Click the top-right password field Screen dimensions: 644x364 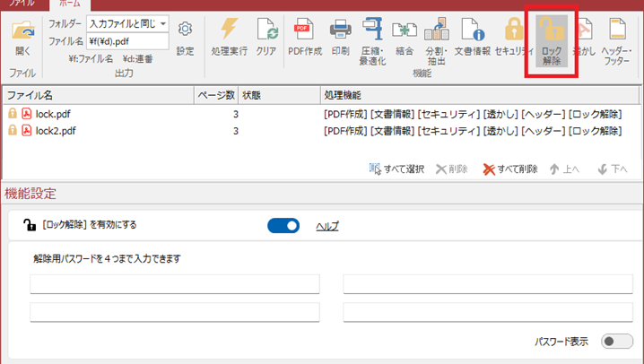[488, 284]
